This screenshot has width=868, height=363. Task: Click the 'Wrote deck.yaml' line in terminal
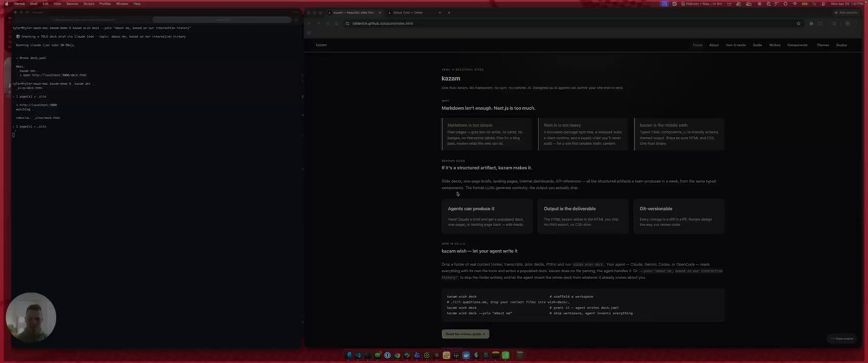[x=31, y=58]
